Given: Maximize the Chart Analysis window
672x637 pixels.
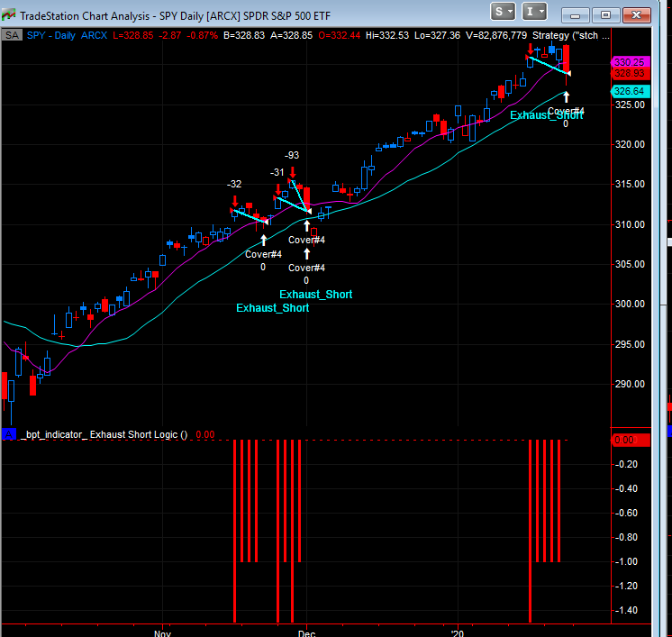Looking at the screenshot, I should 605,14.
